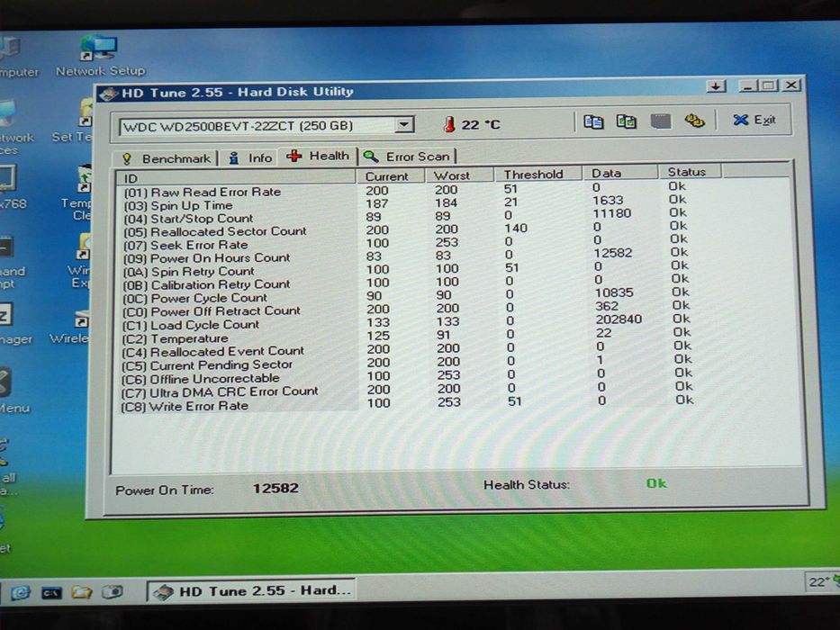
Task: Click the HD Tune title bar icon
Action: pyautogui.click(x=109, y=94)
